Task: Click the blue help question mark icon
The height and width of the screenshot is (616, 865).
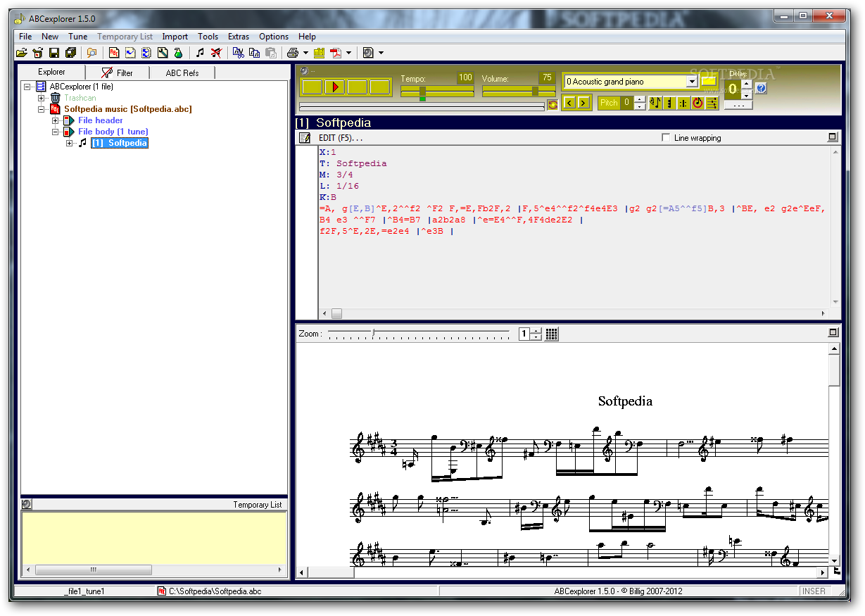Action: point(761,88)
